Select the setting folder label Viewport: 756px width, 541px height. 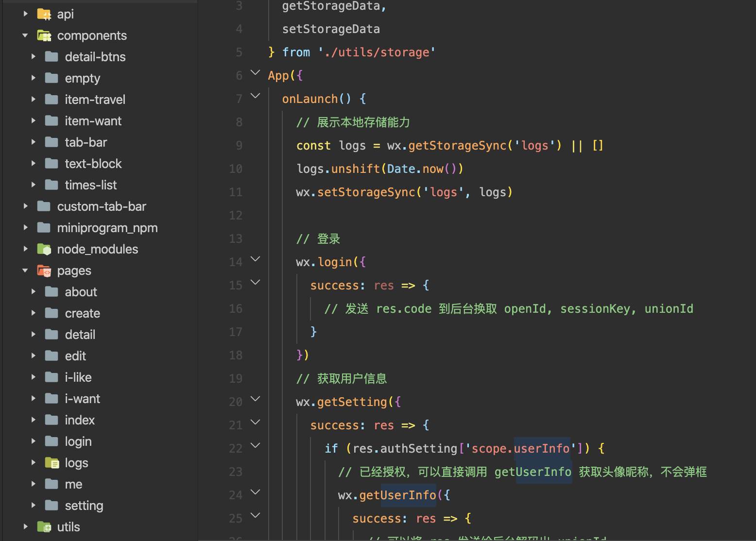pos(84,506)
